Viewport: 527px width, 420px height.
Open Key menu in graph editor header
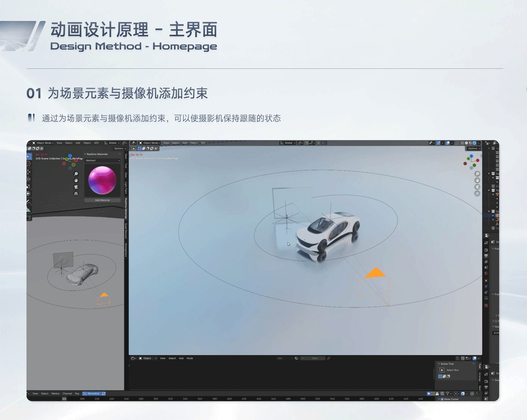pos(77,393)
